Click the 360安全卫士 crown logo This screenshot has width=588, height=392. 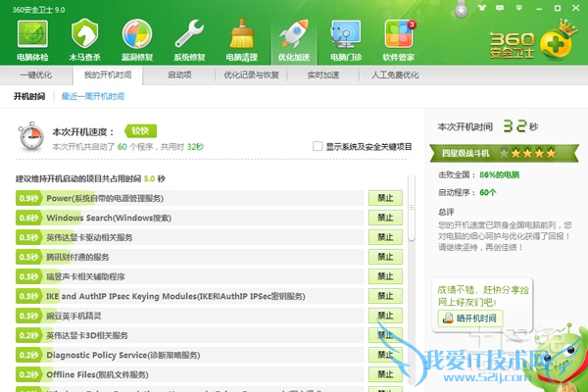click(x=532, y=41)
